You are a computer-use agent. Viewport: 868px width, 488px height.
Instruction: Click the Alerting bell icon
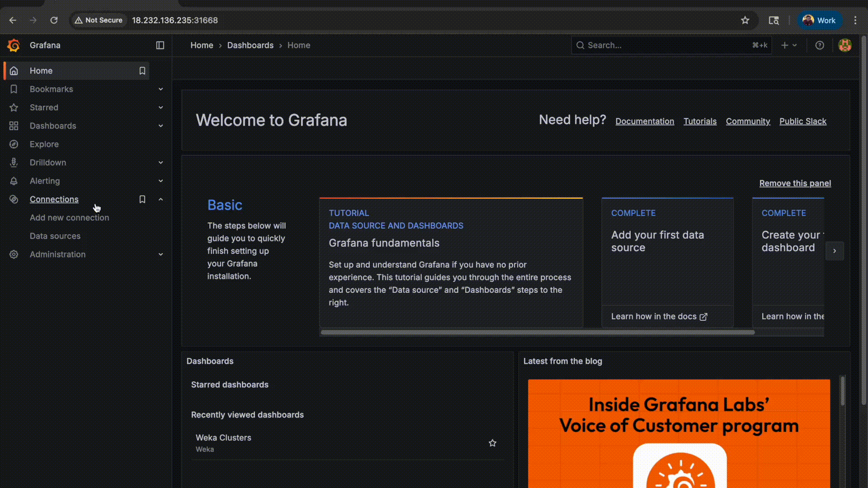point(14,181)
